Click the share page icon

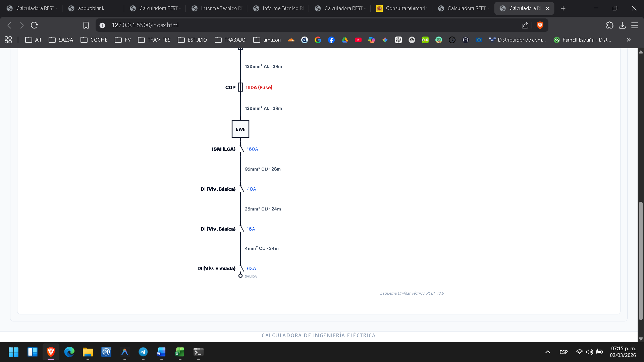pyautogui.click(x=525, y=25)
